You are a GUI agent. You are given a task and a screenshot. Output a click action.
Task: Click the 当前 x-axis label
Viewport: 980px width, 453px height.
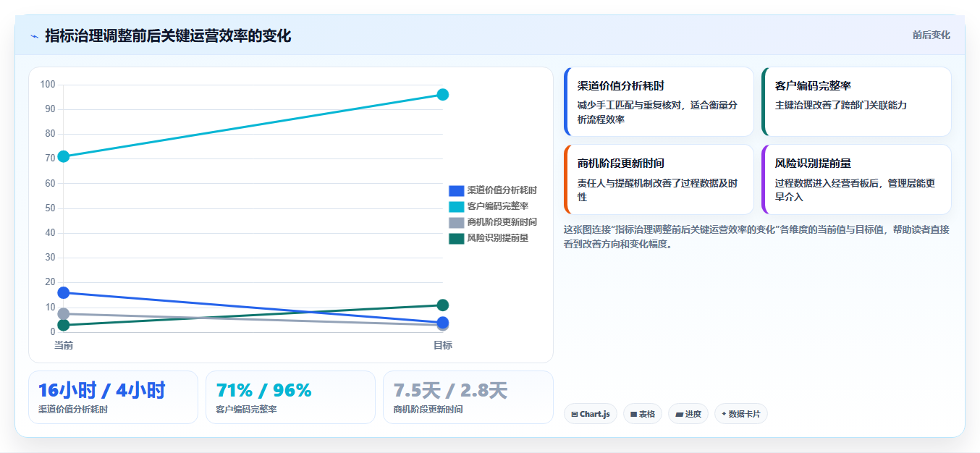tap(64, 345)
